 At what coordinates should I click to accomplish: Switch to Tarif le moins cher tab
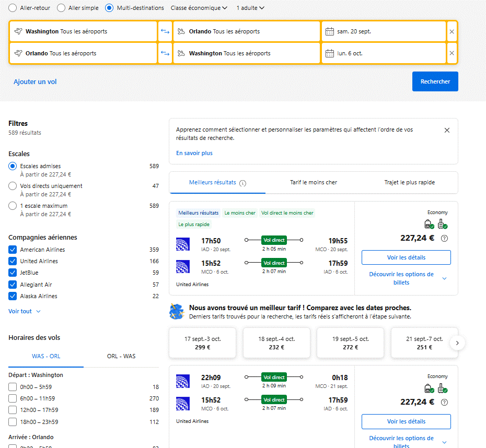314,183
